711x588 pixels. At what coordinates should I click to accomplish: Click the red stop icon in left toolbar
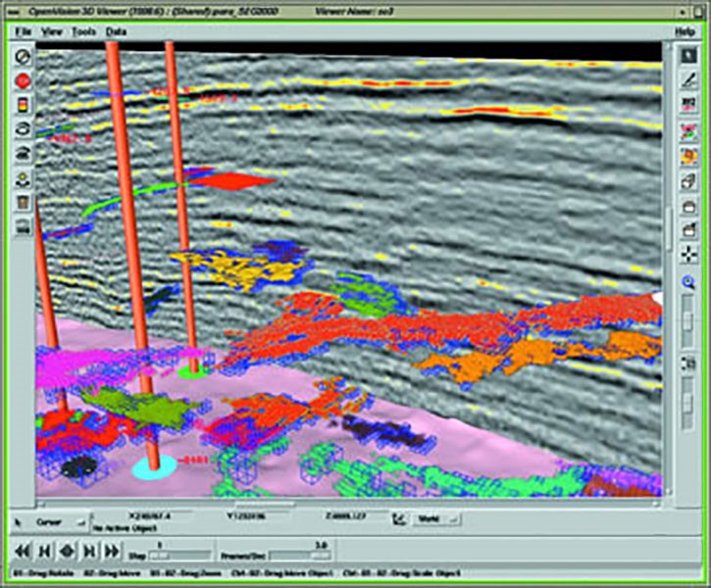point(24,80)
